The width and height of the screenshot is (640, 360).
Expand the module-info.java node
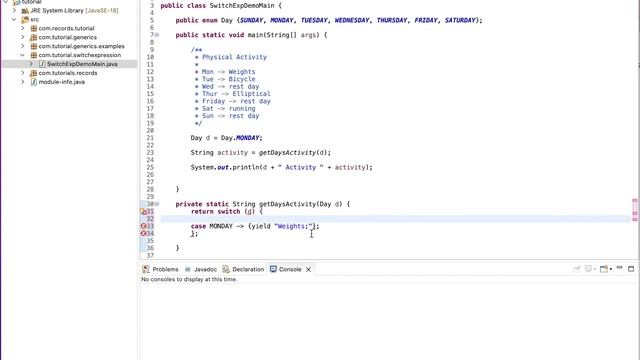[x=23, y=82]
